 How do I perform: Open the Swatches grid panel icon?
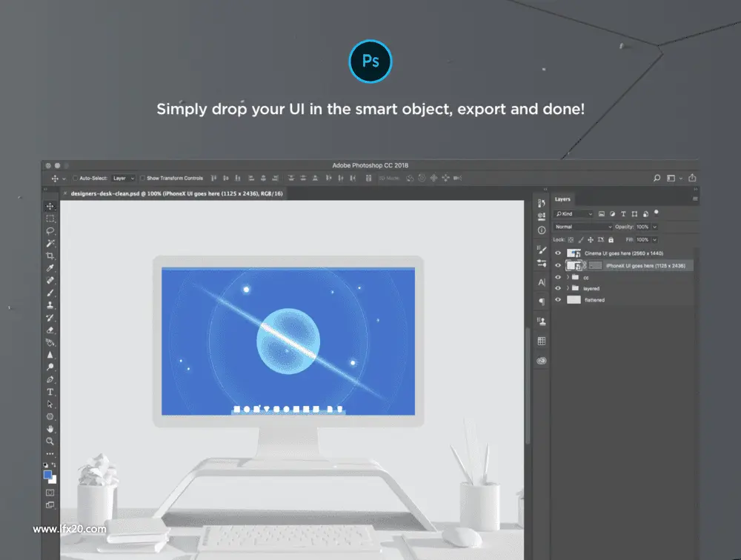[542, 341]
